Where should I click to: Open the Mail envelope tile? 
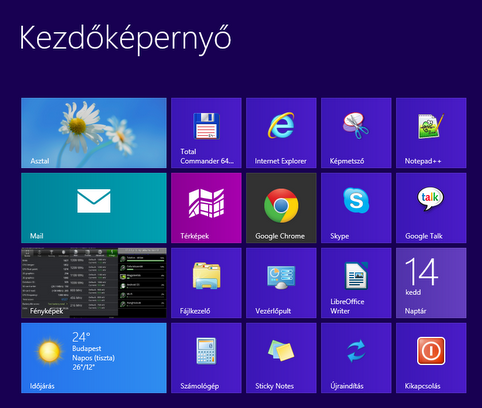(x=94, y=208)
